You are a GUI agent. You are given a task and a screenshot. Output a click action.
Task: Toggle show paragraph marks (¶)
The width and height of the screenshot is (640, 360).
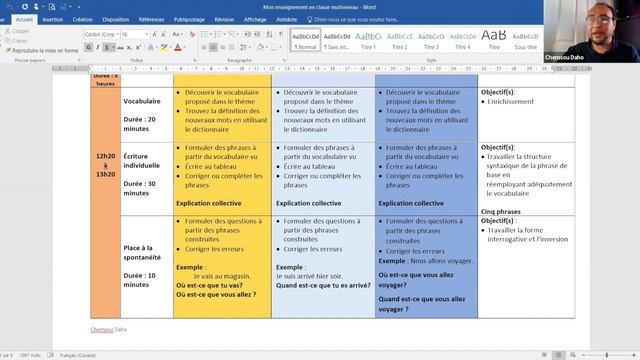[281, 35]
